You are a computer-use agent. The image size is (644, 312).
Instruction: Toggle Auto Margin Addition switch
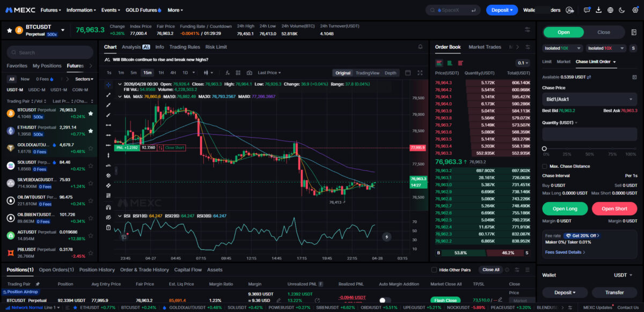coord(385,301)
